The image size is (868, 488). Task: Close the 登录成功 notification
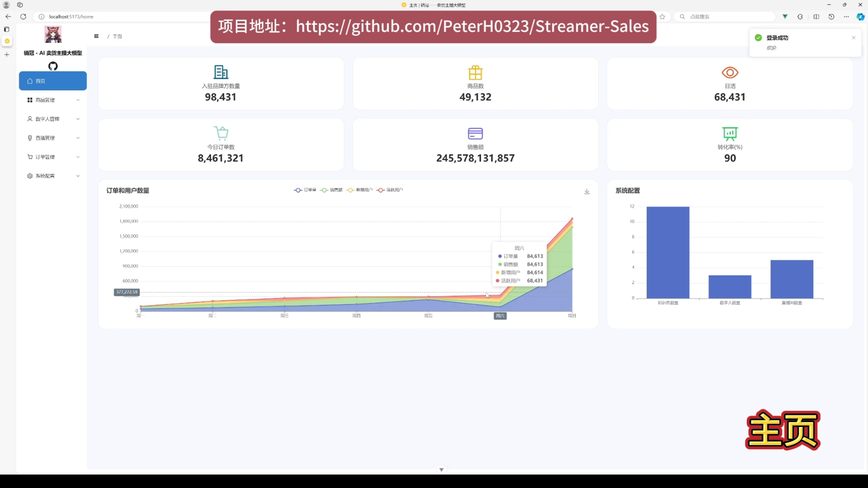point(854,38)
